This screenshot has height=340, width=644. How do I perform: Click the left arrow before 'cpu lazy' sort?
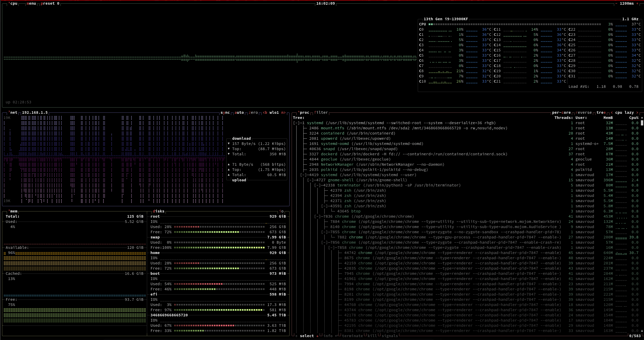[x=612, y=112]
